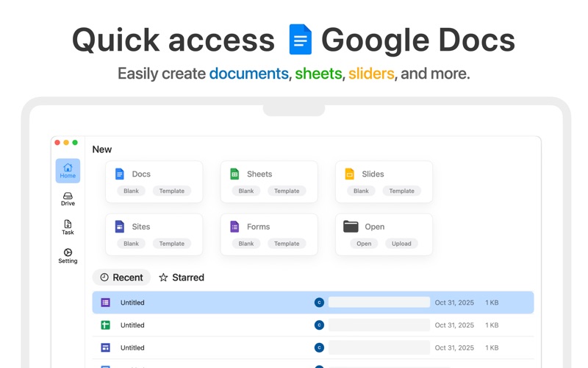
Task: Click the green zoom window button
Action: [75, 142]
